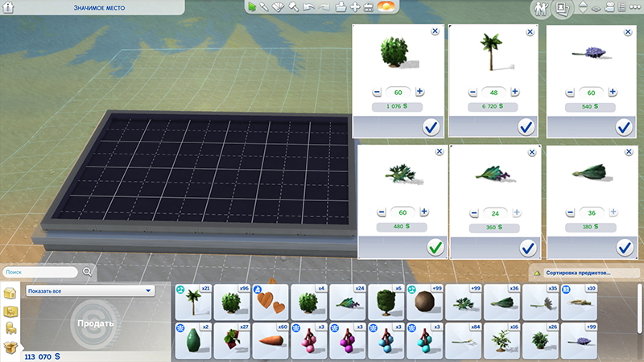Expand Сортировка предметов sorting panel
This screenshot has height=362, width=644.
click(x=584, y=273)
